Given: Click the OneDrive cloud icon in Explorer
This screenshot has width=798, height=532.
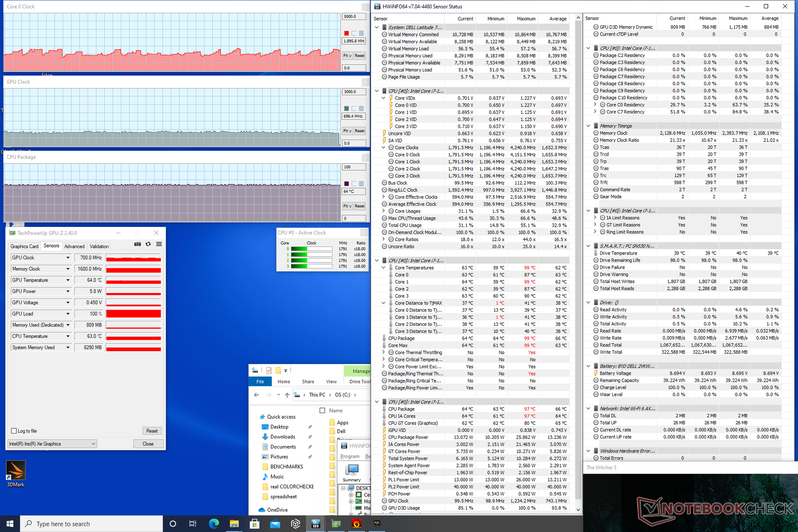Looking at the screenshot, I should click(x=262, y=510).
